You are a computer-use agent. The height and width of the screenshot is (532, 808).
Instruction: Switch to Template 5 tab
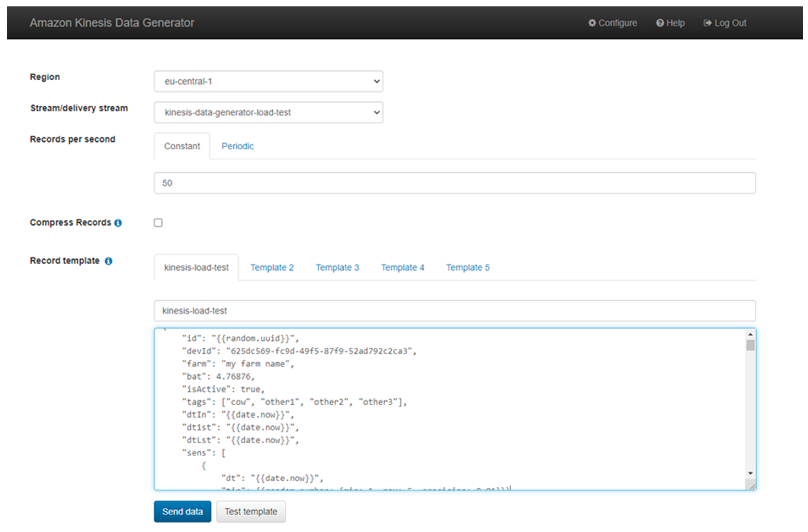tap(467, 268)
